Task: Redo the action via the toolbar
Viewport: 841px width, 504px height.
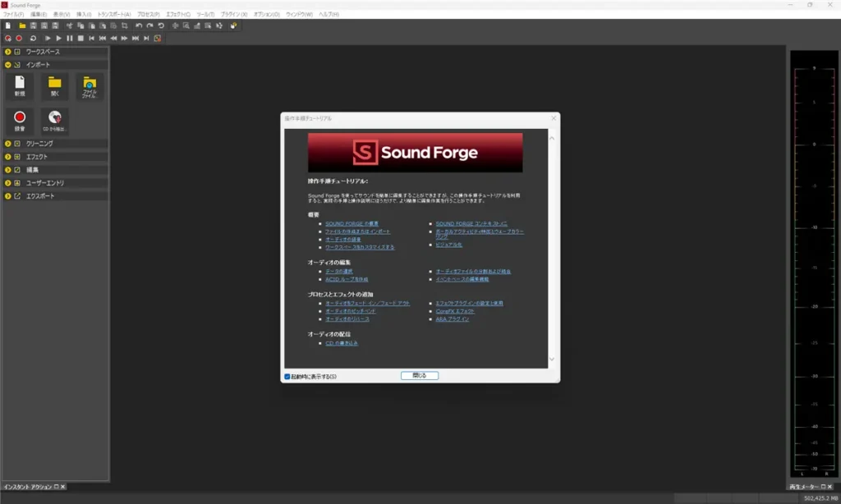Action: 150,25
